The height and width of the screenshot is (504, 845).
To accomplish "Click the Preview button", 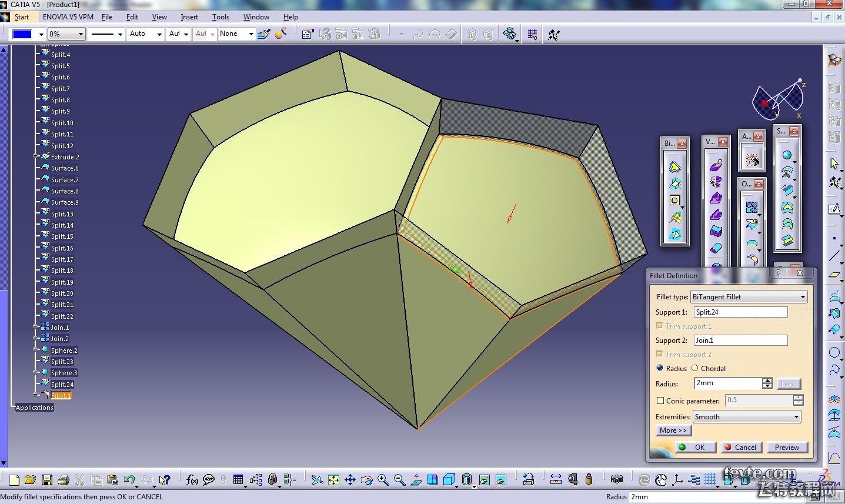I will point(787,447).
